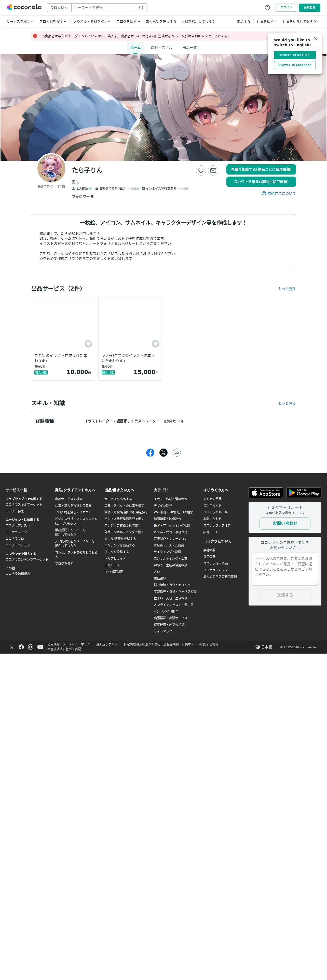
Task: Click the envelope message icon
Action: pos(213,170)
